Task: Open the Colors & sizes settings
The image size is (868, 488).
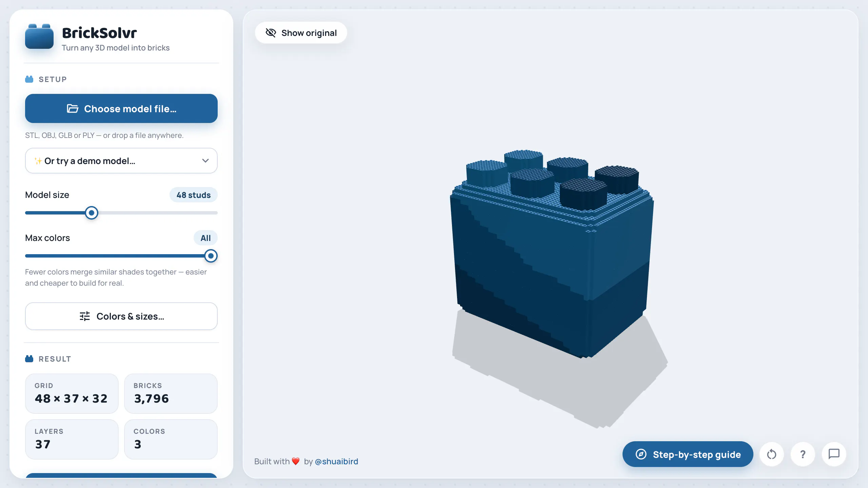Action: (121, 316)
